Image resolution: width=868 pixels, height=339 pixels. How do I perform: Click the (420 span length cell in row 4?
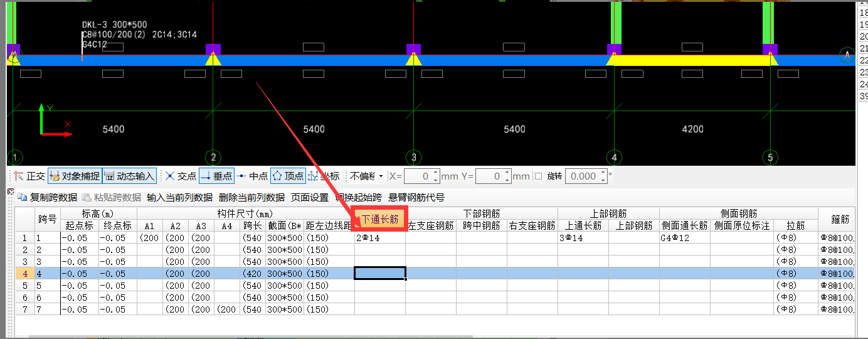(252, 274)
